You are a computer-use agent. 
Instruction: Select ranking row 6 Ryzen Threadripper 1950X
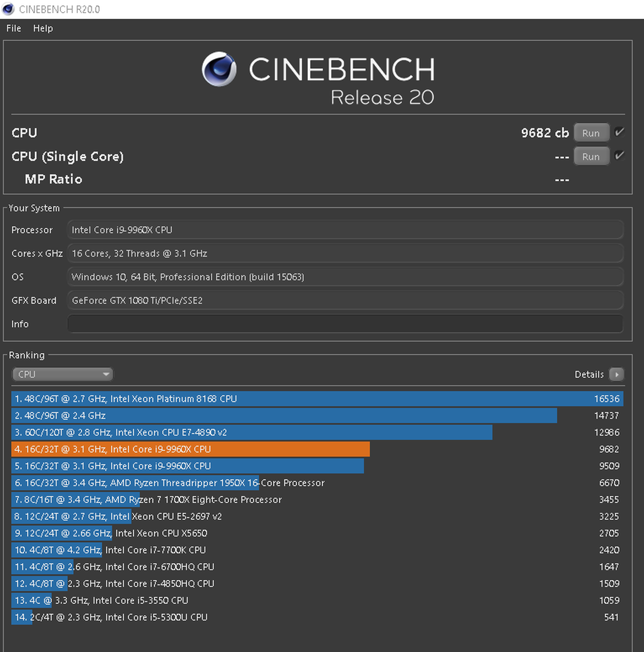(317, 483)
